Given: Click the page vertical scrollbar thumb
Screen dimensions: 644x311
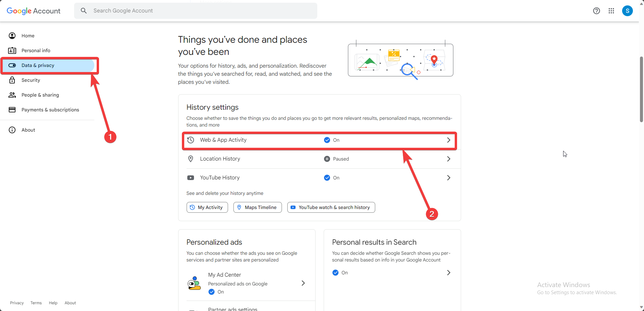Looking at the screenshot, I should click(x=641, y=89).
